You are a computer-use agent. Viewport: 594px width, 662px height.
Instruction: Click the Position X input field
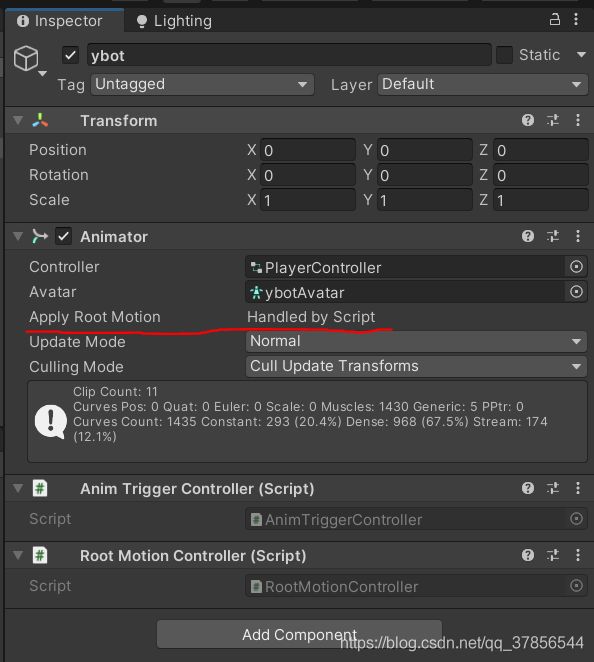308,150
